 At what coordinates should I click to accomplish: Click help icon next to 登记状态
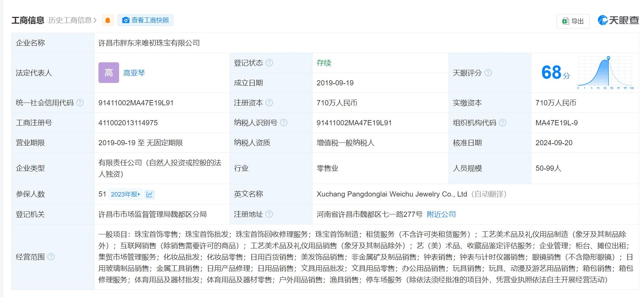(270, 63)
